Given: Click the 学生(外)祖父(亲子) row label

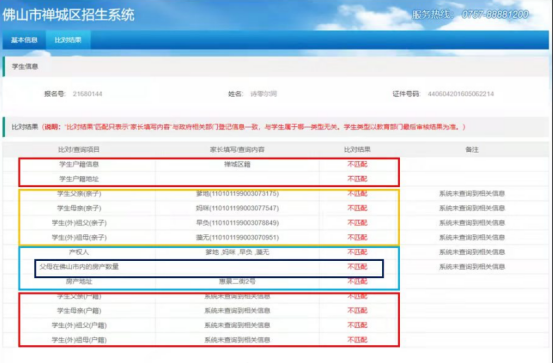Looking at the screenshot, I should click(x=79, y=223).
